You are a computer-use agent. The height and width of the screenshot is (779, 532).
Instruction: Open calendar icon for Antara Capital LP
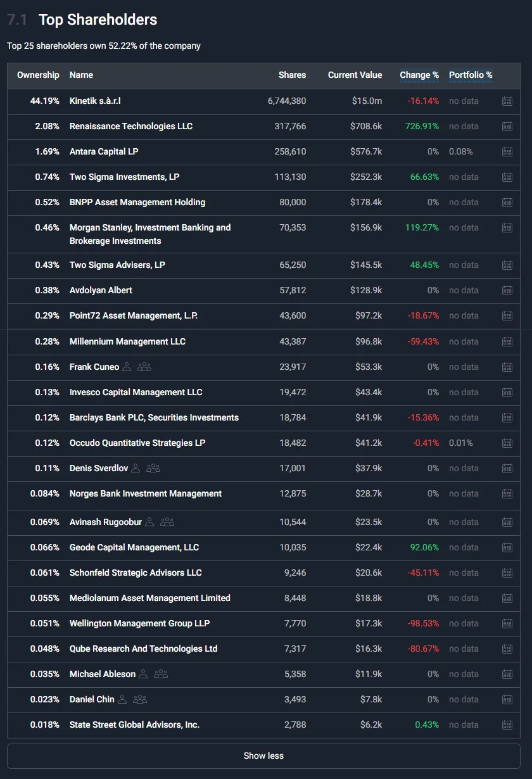click(507, 151)
